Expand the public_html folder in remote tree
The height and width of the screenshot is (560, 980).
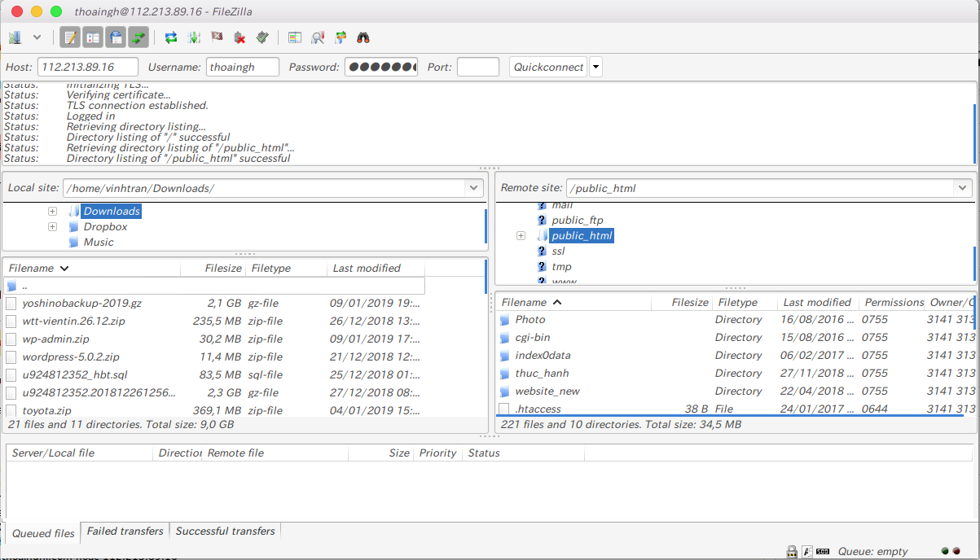[x=521, y=236]
